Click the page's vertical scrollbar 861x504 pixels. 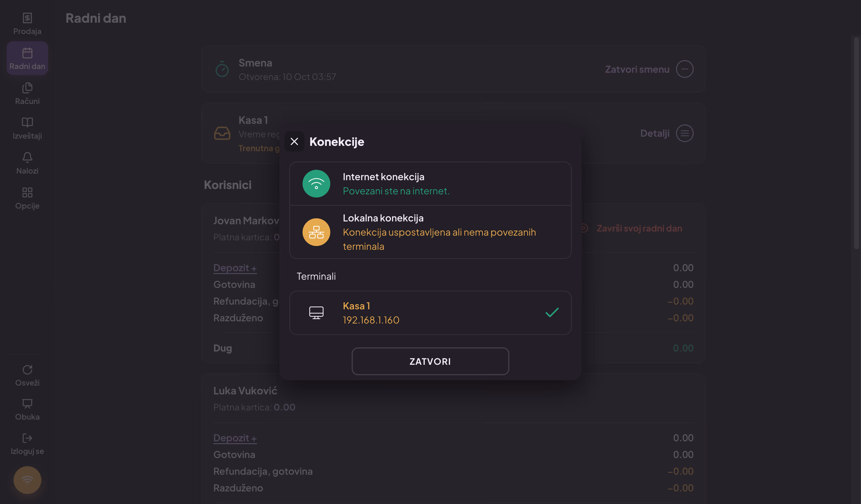click(x=856, y=143)
